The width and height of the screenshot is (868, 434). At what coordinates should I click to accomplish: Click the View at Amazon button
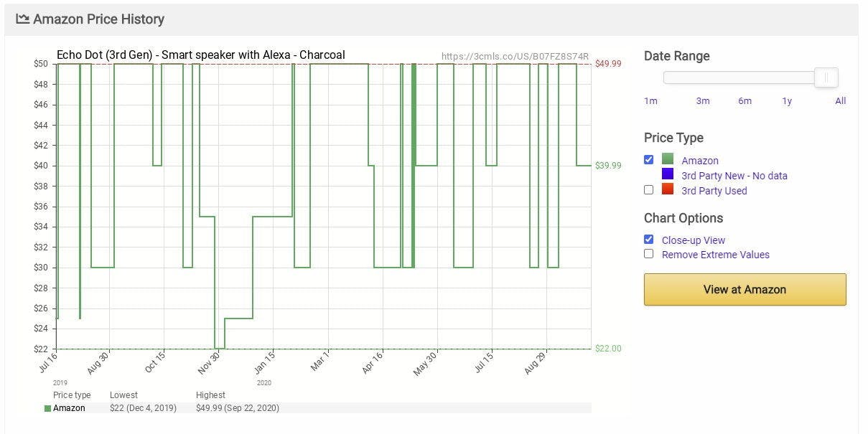[x=745, y=290]
